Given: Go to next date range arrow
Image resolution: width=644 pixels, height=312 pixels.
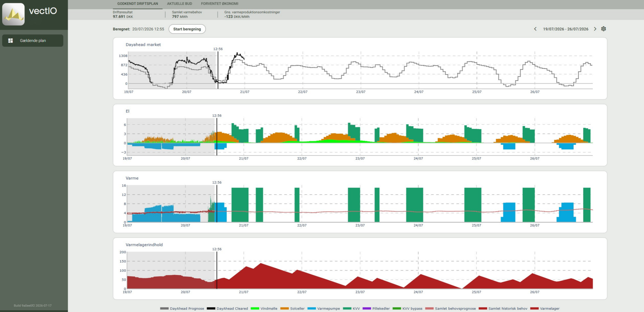Looking at the screenshot, I should click(595, 29).
